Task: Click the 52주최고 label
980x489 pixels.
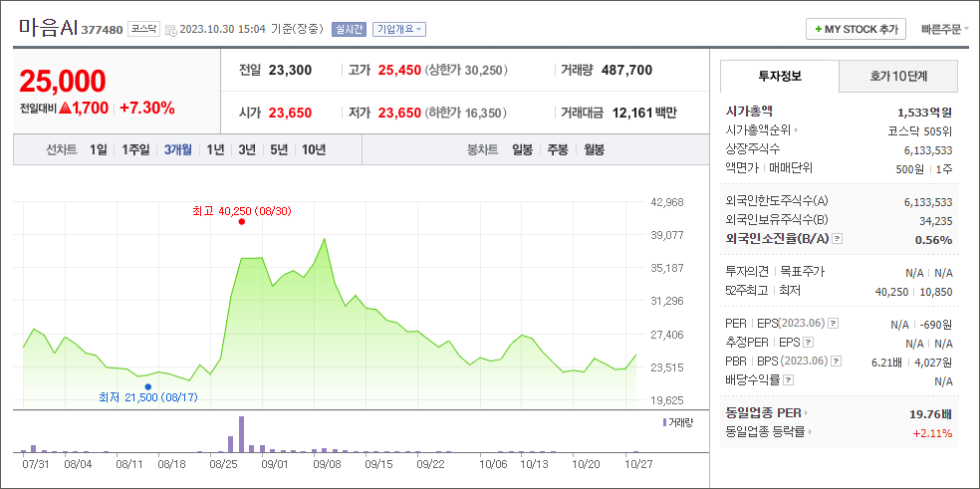Action: coord(747,290)
